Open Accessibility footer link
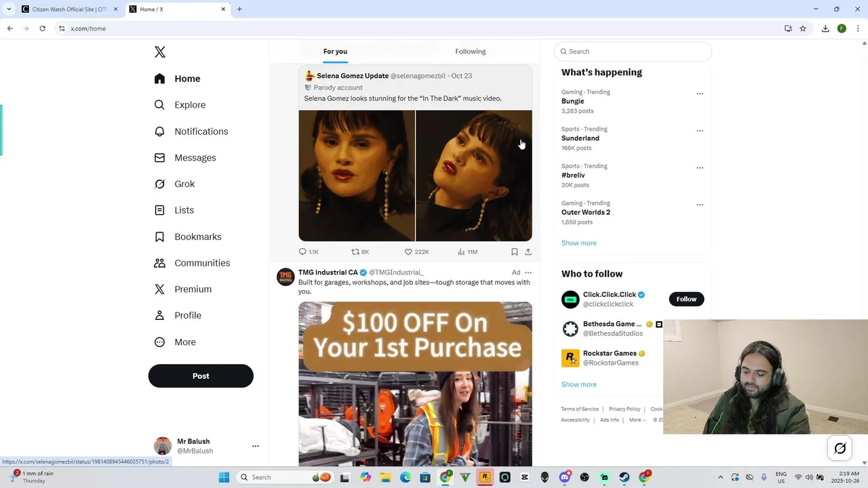Image resolution: width=868 pixels, height=488 pixels. [x=575, y=420]
